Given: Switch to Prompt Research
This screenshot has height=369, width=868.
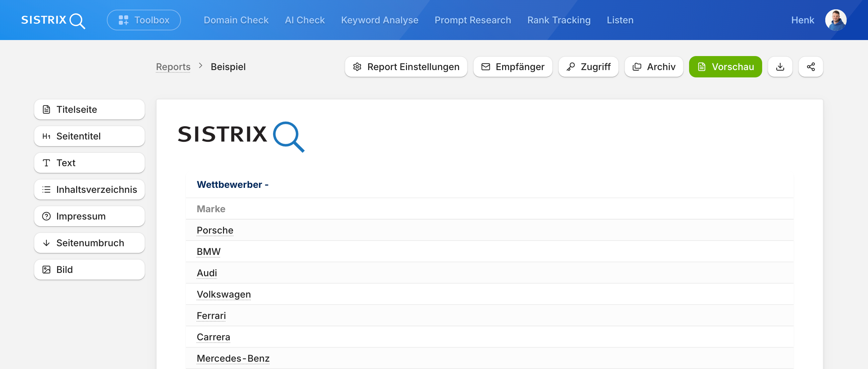Looking at the screenshot, I should (x=473, y=20).
